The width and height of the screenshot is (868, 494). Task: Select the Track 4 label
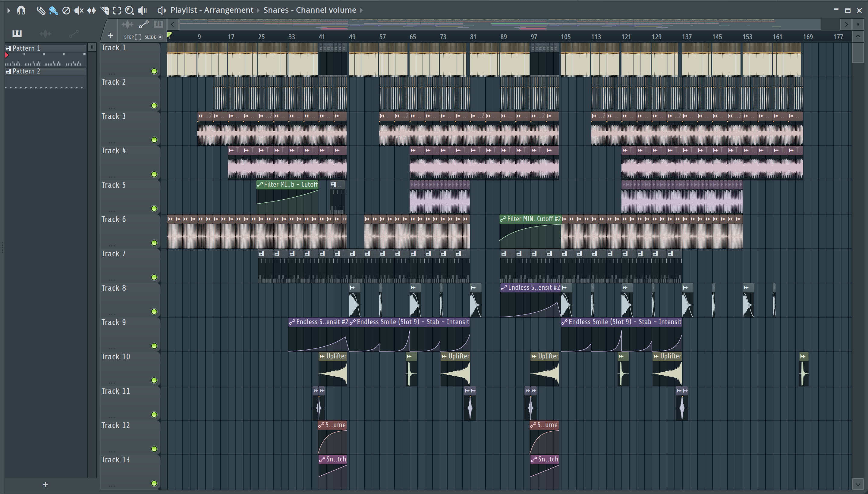click(x=113, y=151)
